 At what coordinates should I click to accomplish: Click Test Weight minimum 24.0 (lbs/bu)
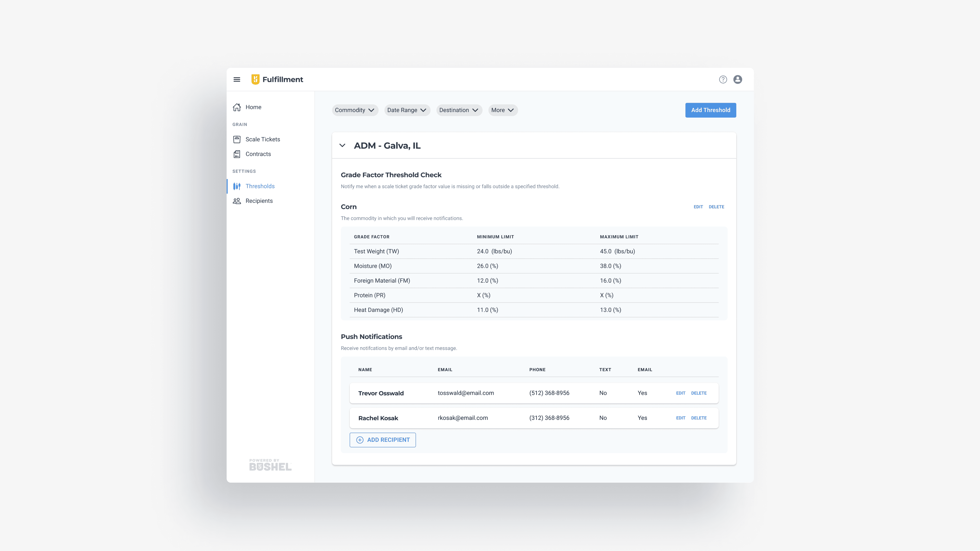click(x=495, y=251)
